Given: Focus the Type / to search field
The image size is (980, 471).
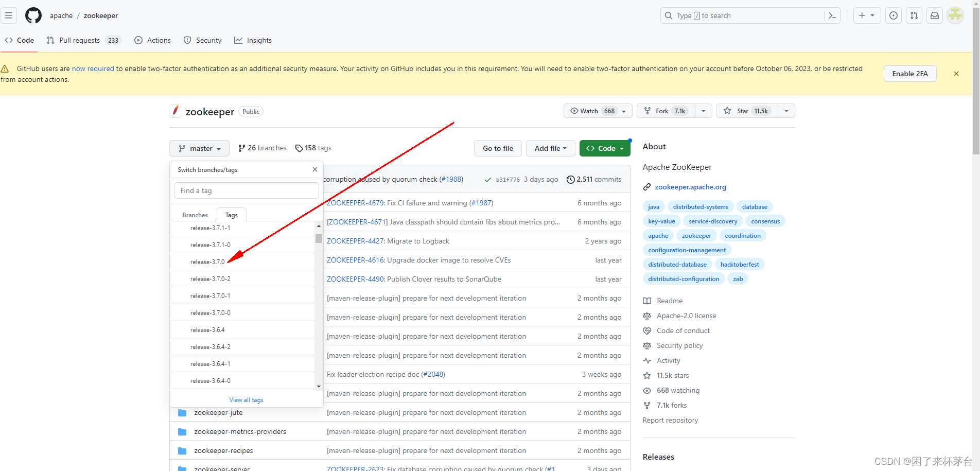Looking at the screenshot, I should point(743,15).
